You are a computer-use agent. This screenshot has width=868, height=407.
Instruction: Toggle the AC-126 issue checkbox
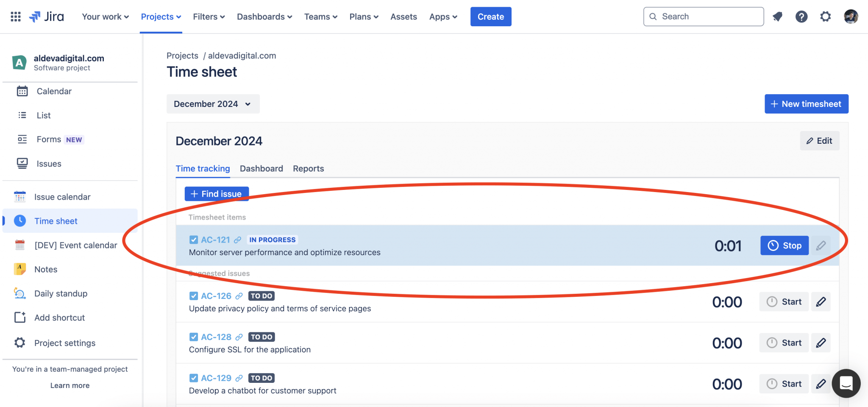click(x=194, y=296)
